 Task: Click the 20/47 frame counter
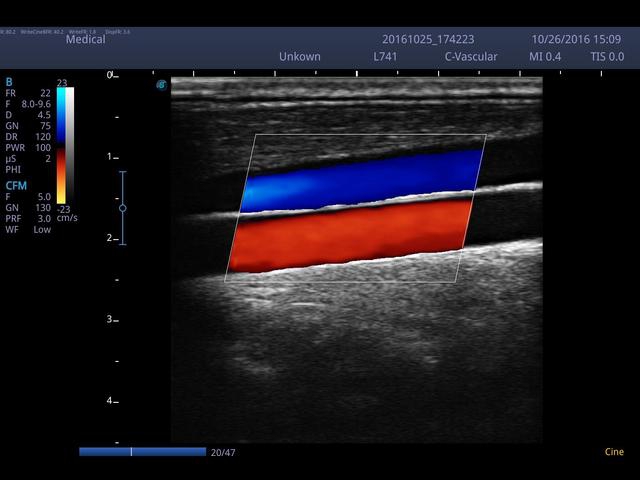[222, 453]
